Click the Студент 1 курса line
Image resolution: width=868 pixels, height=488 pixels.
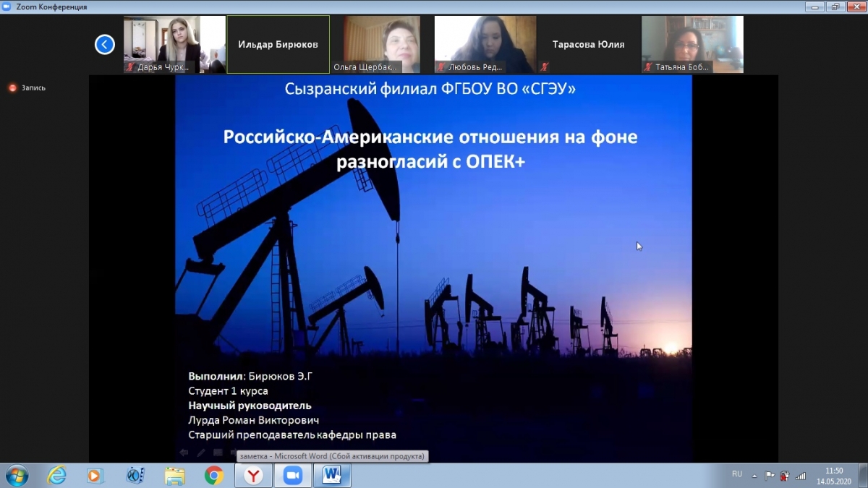pyautogui.click(x=228, y=391)
